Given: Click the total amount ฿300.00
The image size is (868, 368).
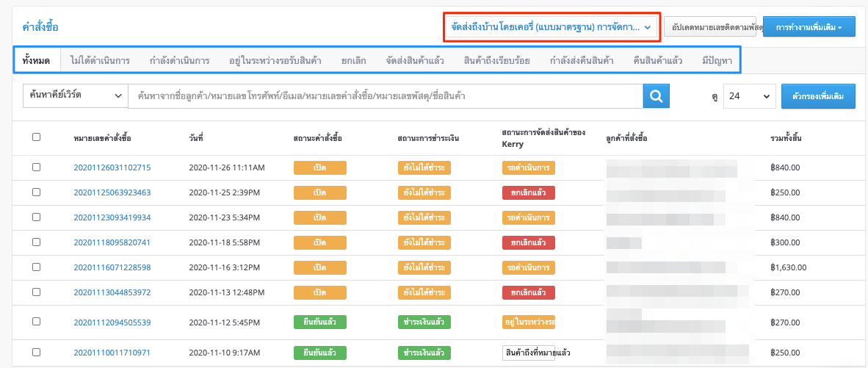Looking at the screenshot, I should tap(786, 242).
